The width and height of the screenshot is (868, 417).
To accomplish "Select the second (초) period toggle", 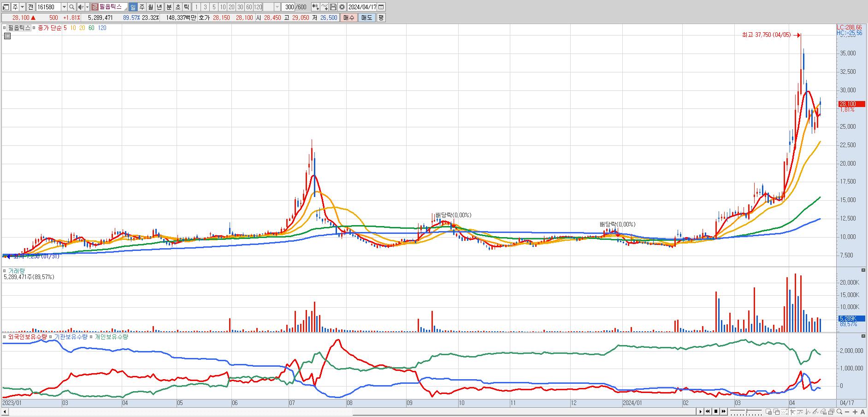I will click(x=177, y=7).
